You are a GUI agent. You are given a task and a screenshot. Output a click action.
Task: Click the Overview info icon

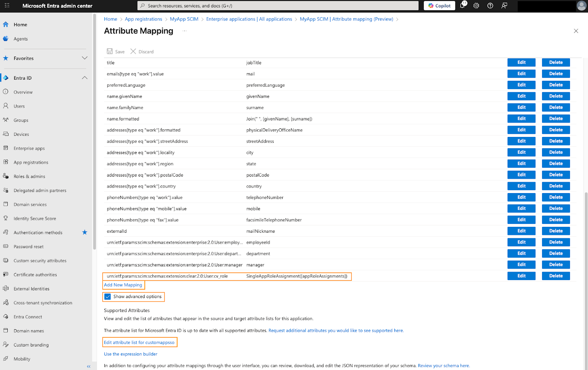tap(6, 92)
